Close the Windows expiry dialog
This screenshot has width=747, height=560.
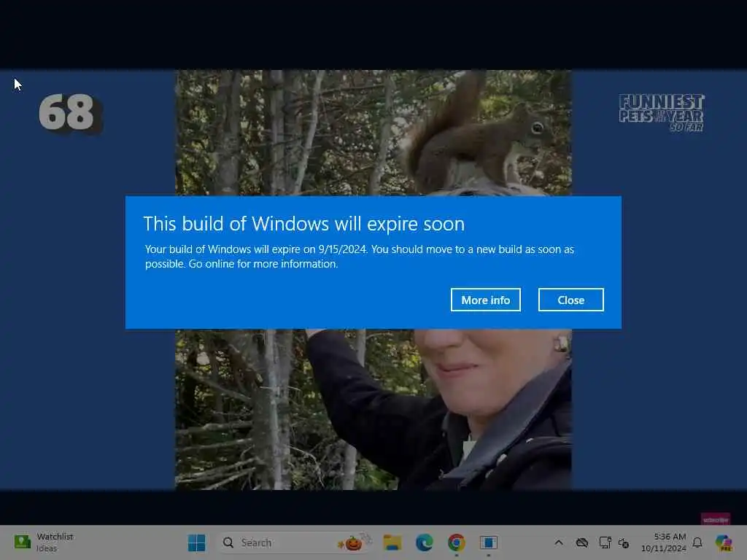click(x=570, y=300)
